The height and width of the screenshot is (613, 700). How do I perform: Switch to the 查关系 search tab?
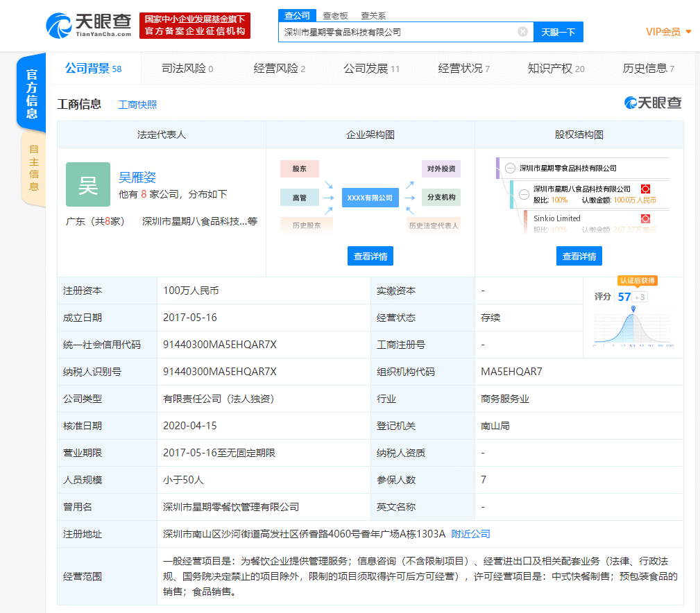pos(373,16)
